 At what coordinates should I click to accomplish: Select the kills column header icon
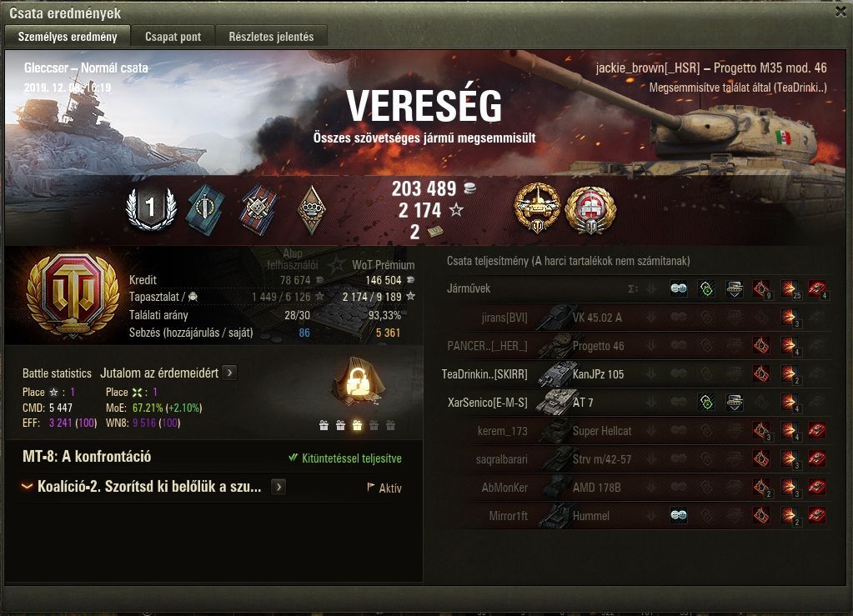(x=818, y=288)
